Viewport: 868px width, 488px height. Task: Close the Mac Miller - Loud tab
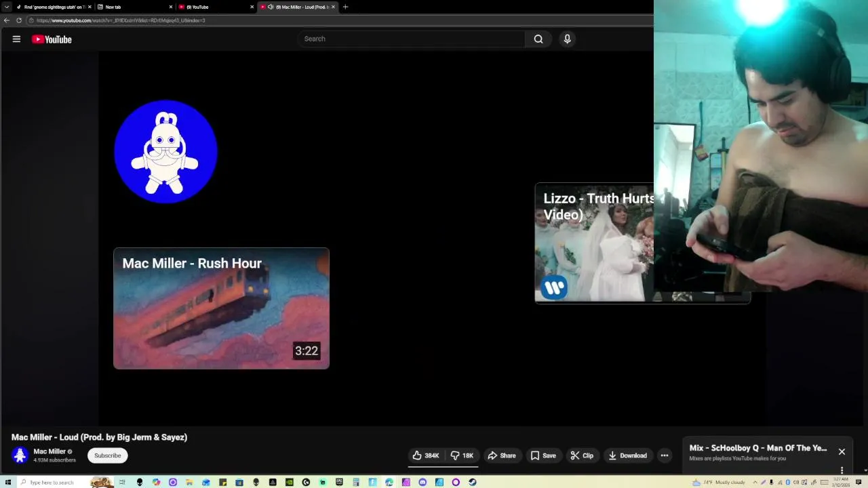[x=333, y=7]
